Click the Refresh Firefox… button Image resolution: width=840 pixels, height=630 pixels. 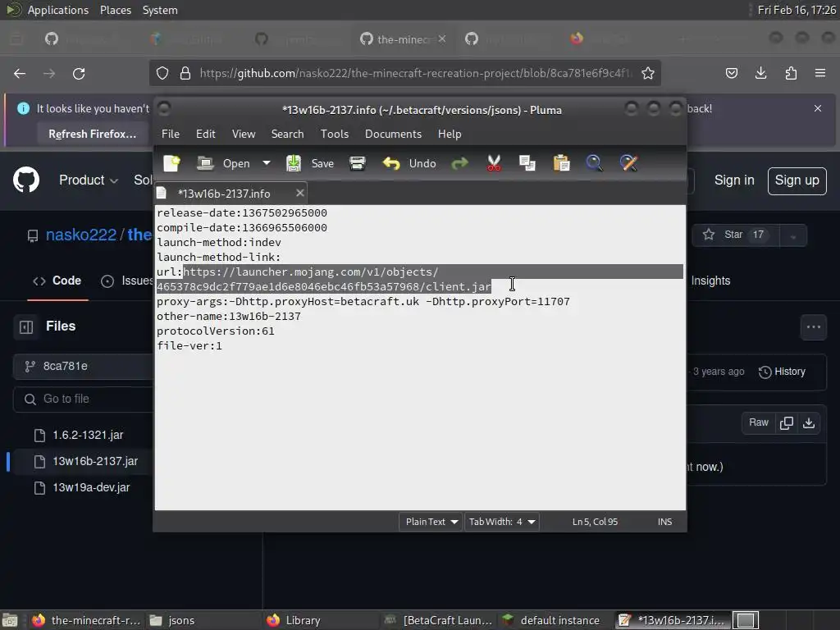92,134
